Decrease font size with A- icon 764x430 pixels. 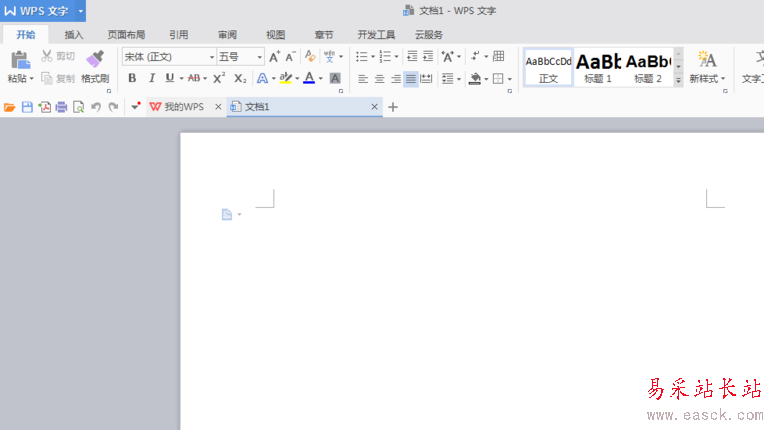click(x=290, y=56)
